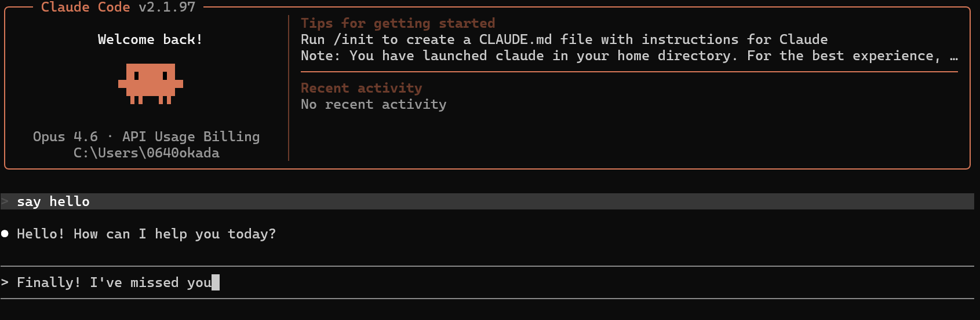Click the "API Usage Billing" text
The image size is (980, 320).
pos(191,137)
